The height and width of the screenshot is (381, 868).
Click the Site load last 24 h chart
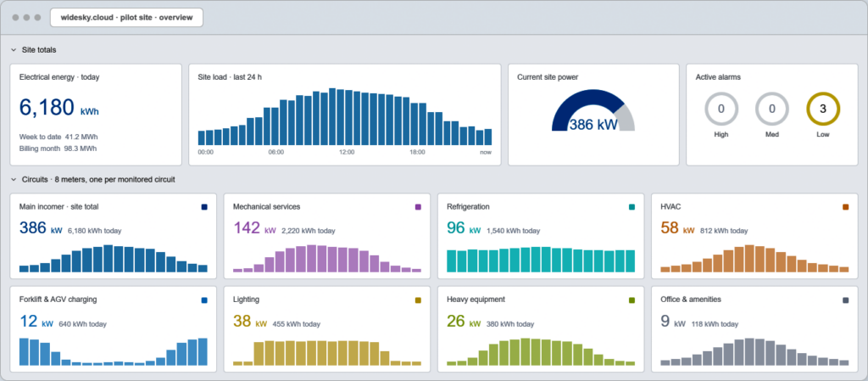(x=345, y=117)
